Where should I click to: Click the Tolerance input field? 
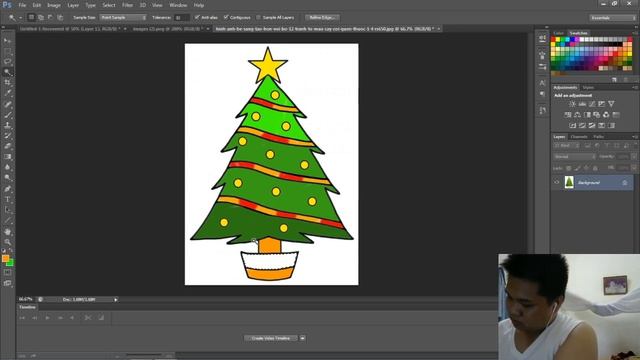[x=182, y=18]
